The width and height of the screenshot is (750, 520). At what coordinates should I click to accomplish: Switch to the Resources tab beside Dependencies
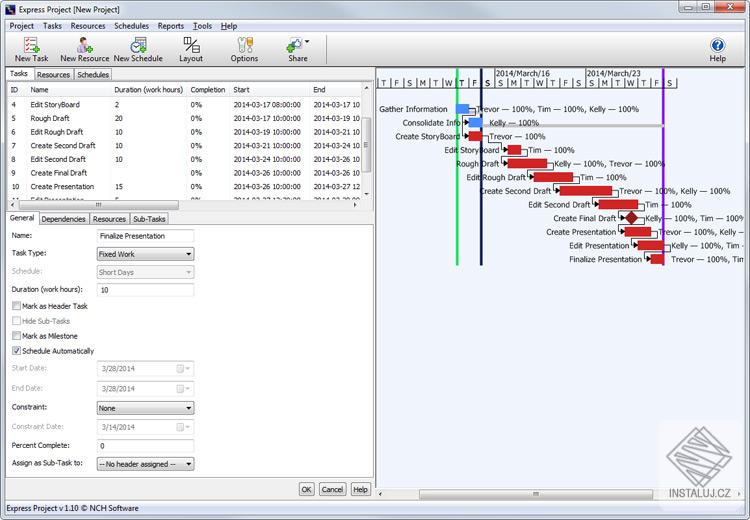pos(109,219)
